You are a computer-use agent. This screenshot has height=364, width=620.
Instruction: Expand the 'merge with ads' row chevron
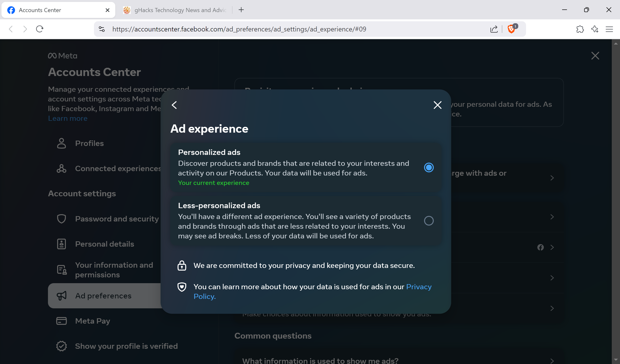(552, 178)
